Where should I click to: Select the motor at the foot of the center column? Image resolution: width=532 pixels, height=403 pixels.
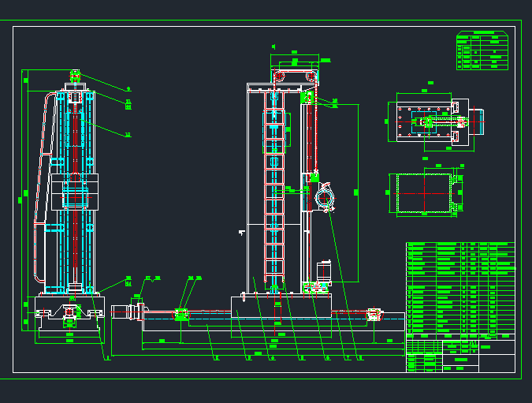[322, 270]
